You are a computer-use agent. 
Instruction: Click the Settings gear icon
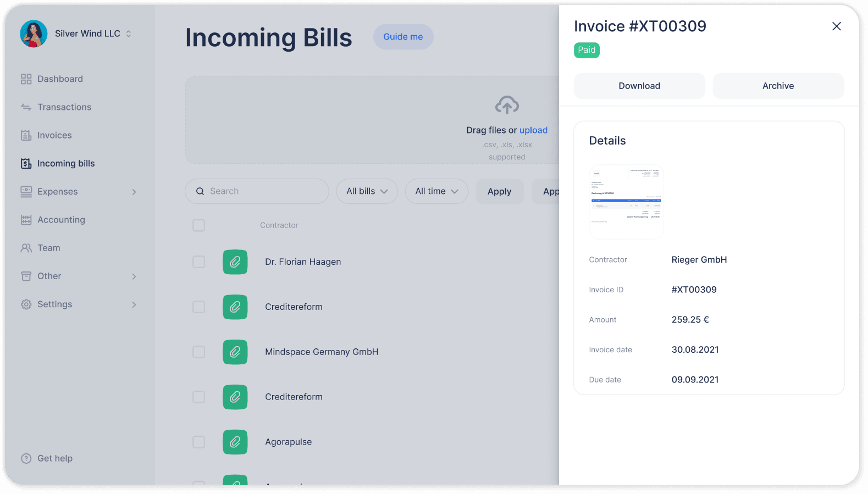26,304
